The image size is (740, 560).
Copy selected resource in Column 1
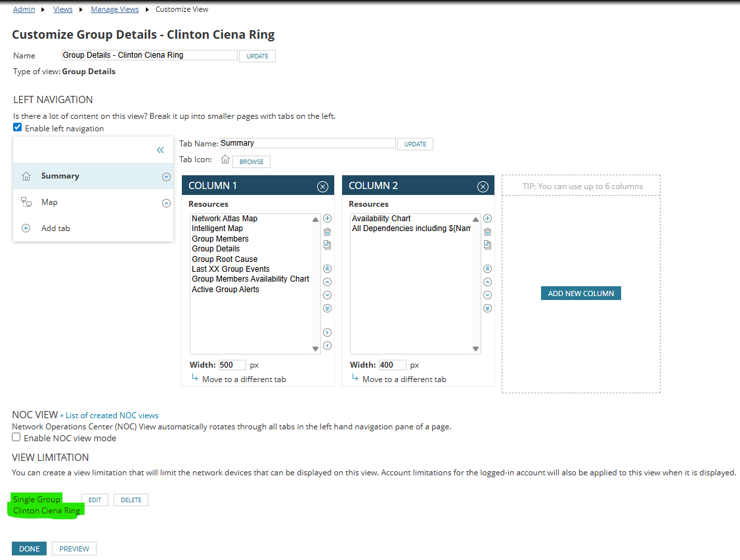click(327, 245)
